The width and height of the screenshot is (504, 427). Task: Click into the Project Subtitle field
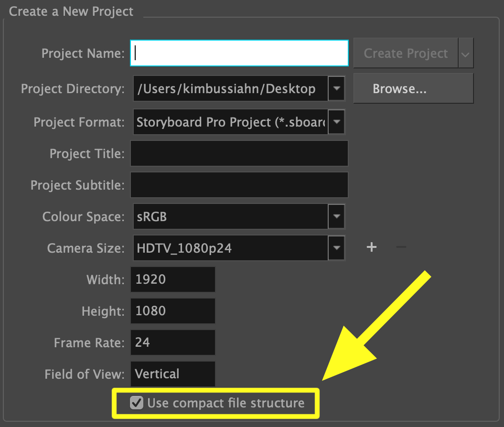point(239,185)
